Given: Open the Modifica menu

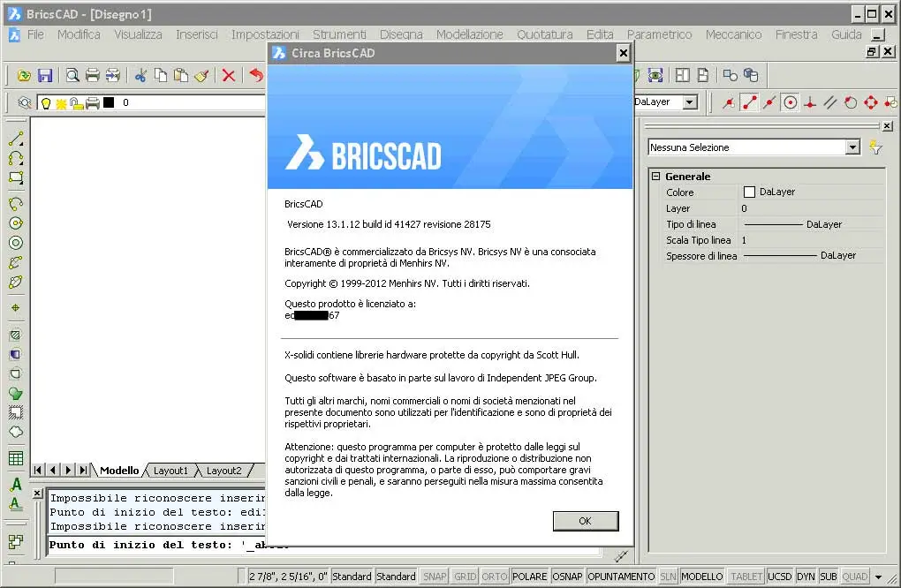Looking at the screenshot, I should (x=79, y=34).
